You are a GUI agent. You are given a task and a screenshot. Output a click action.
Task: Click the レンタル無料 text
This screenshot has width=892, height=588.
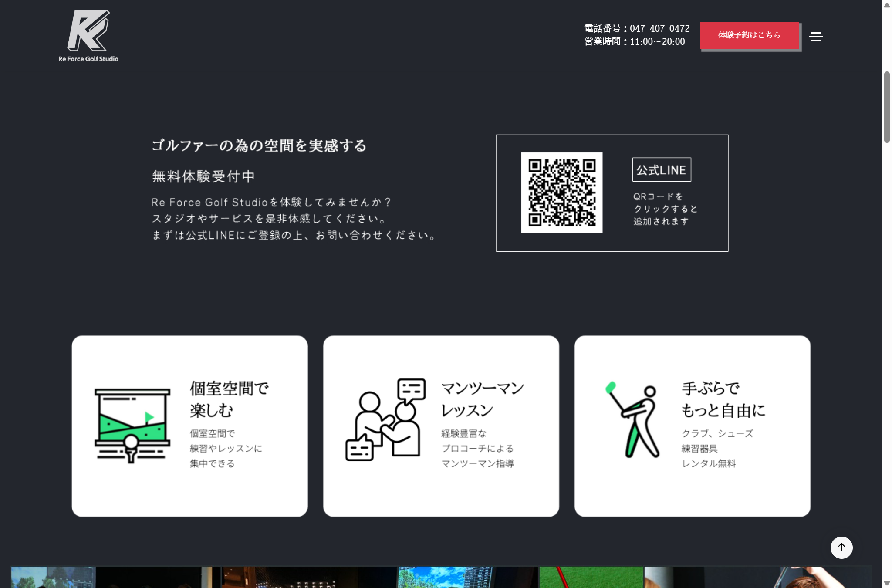point(709,463)
